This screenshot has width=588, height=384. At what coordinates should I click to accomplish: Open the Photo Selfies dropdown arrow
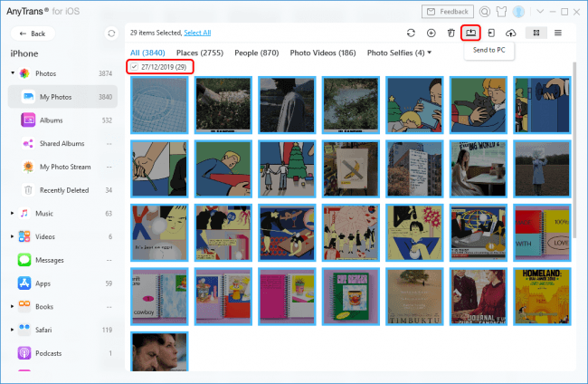point(429,53)
